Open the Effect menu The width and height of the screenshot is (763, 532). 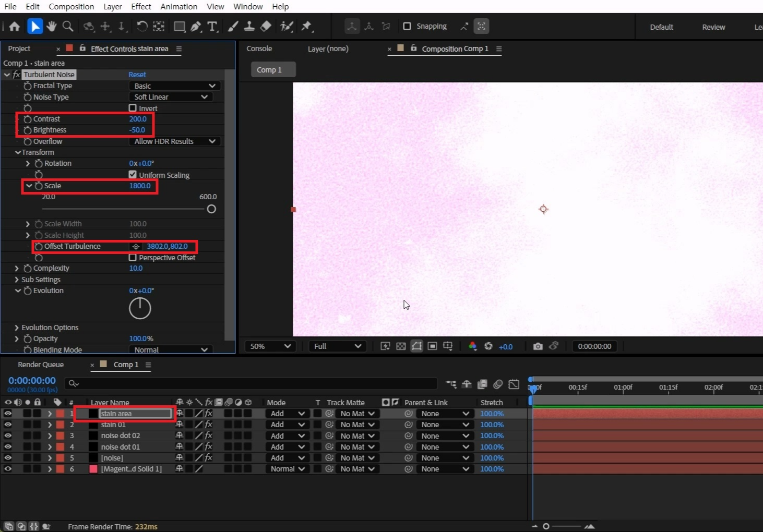click(141, 6)
